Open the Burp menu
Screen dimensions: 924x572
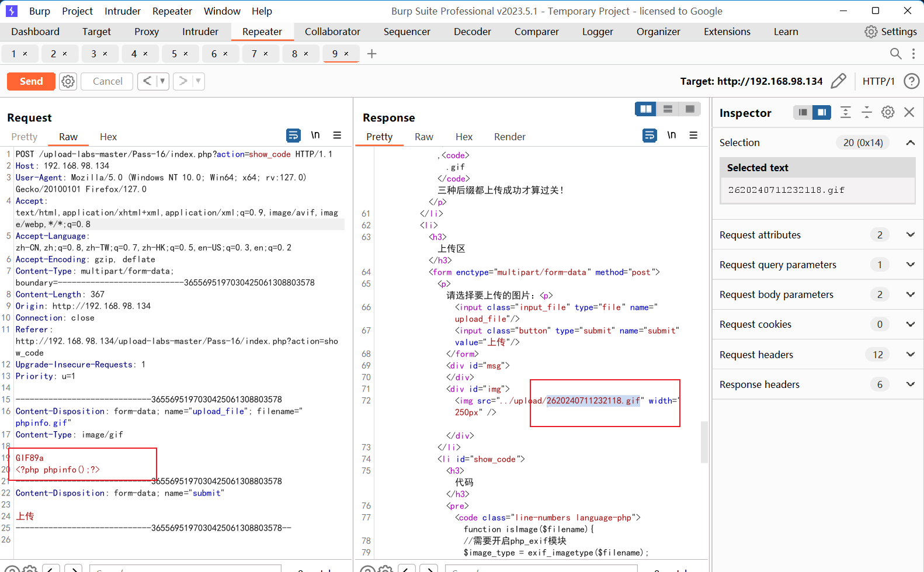[39, 11]
